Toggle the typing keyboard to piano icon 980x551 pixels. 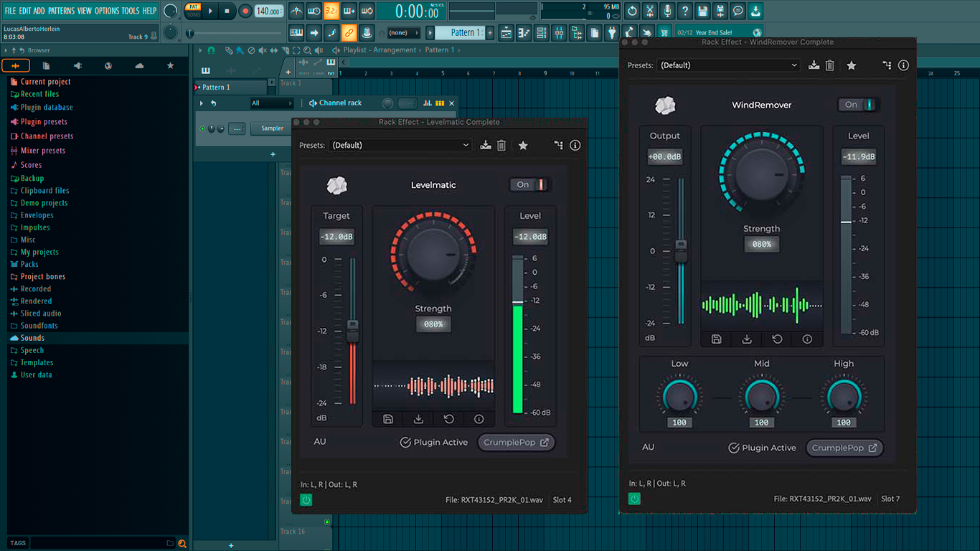point(296,32)
